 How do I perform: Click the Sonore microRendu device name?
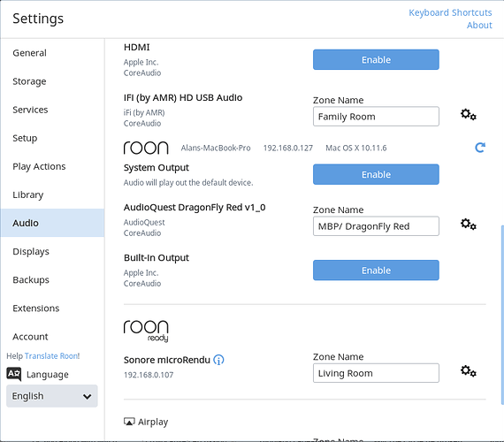click(x=167, y=360)
